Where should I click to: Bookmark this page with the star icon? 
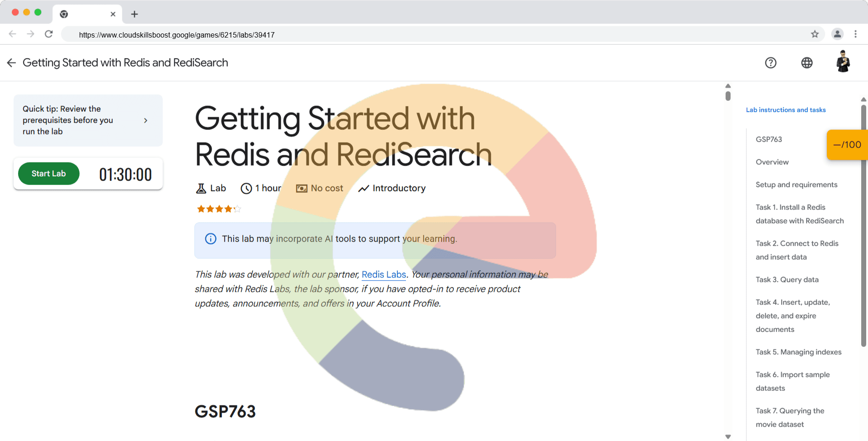[815, 34]
